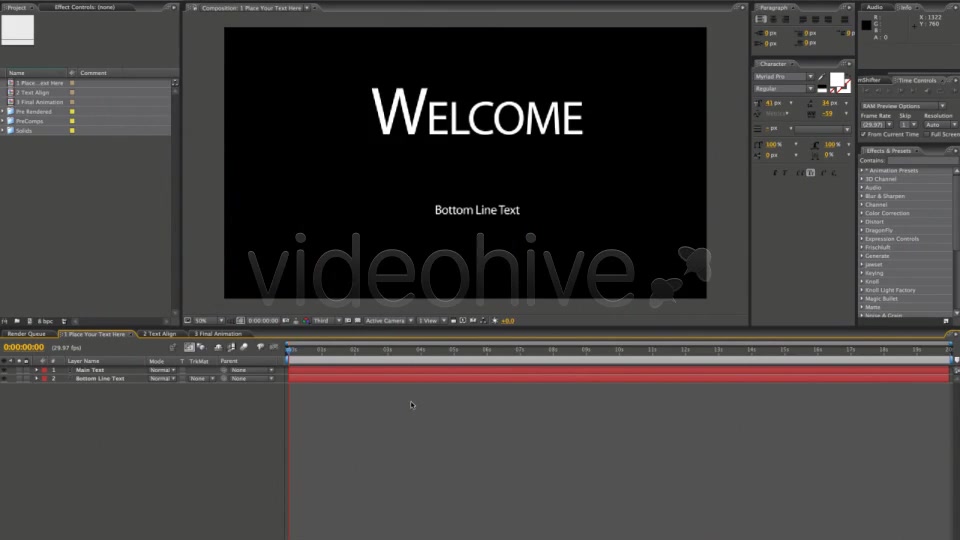Enable the draft 3D icon in timeline
The height and width of the screenshot is (540, 960).
(201, 347)
